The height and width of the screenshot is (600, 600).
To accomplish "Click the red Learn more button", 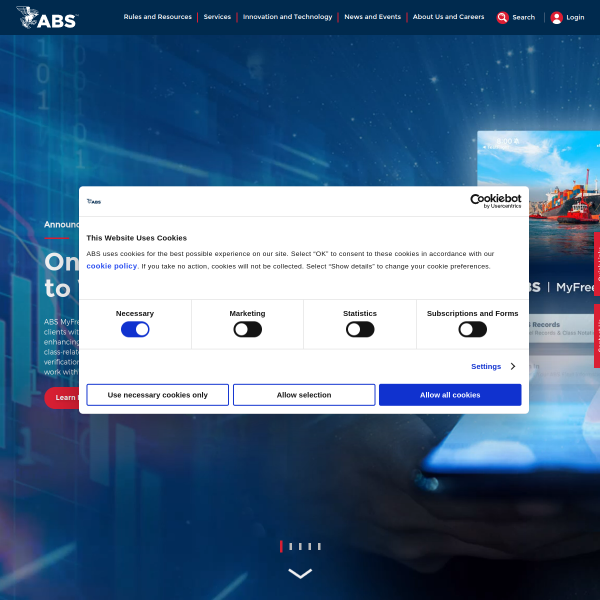I will tap(62, 398).
